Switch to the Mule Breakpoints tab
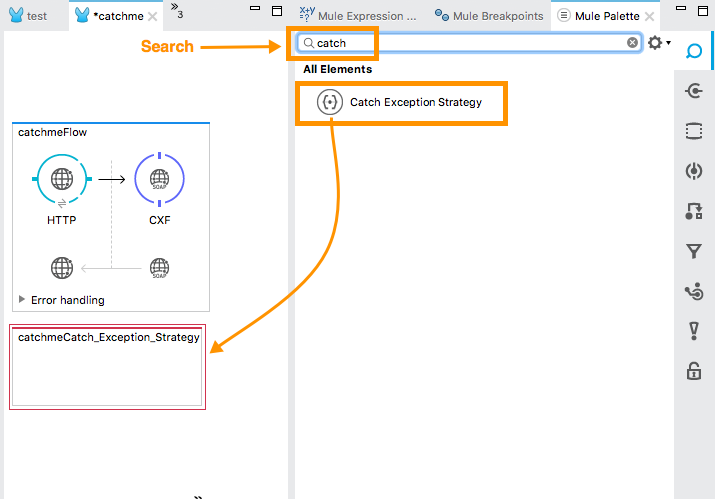715x499 pixels. point(490,17)
